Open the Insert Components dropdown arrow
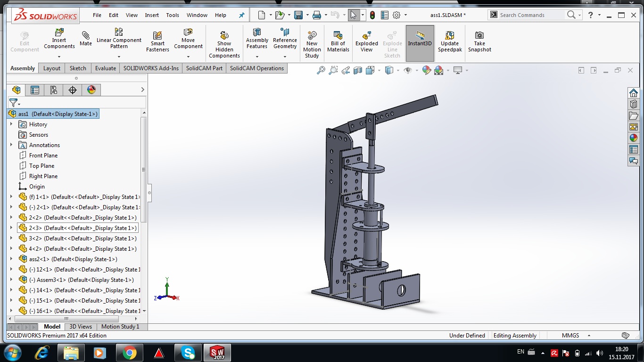The height and width of the screenshot is (362, 644). click(x=59, y=56)
